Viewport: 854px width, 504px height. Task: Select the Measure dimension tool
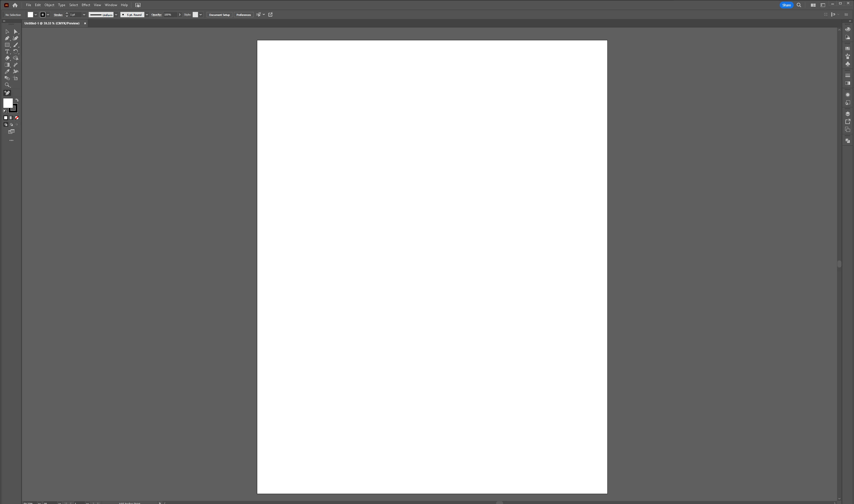point(16,65)
